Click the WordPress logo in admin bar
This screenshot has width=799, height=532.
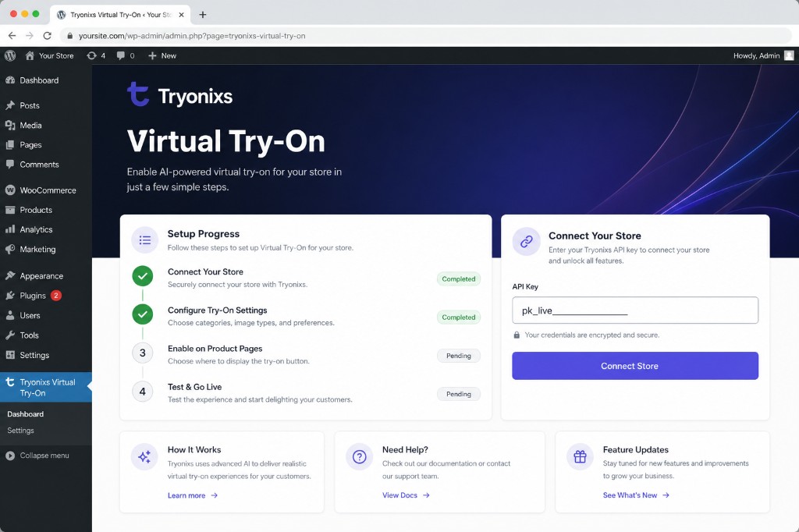10,55
